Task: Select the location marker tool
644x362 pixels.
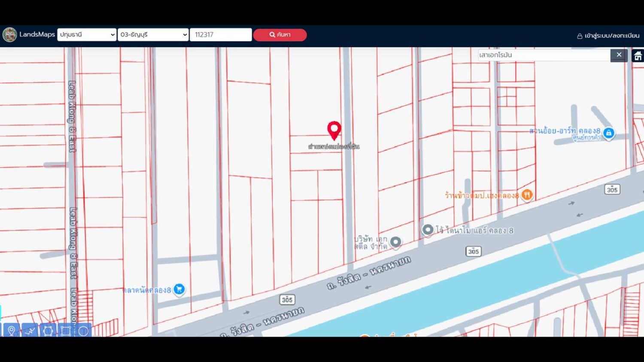Action: click(x=12, y=331)
